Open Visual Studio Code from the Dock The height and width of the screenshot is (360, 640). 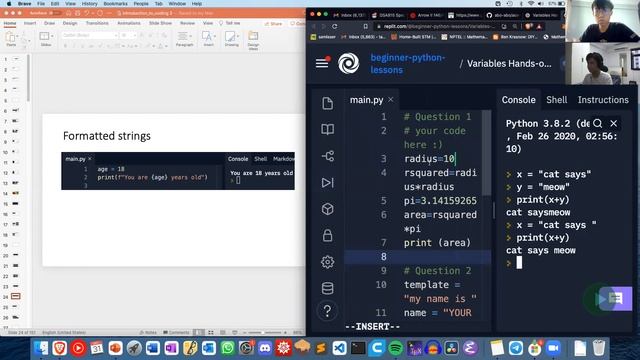(x=339, y=348)
